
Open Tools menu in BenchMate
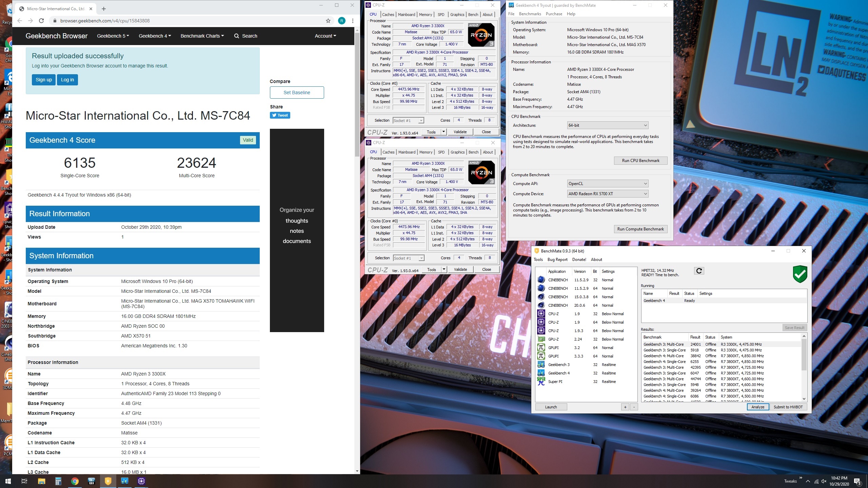(x=538, y=260)
